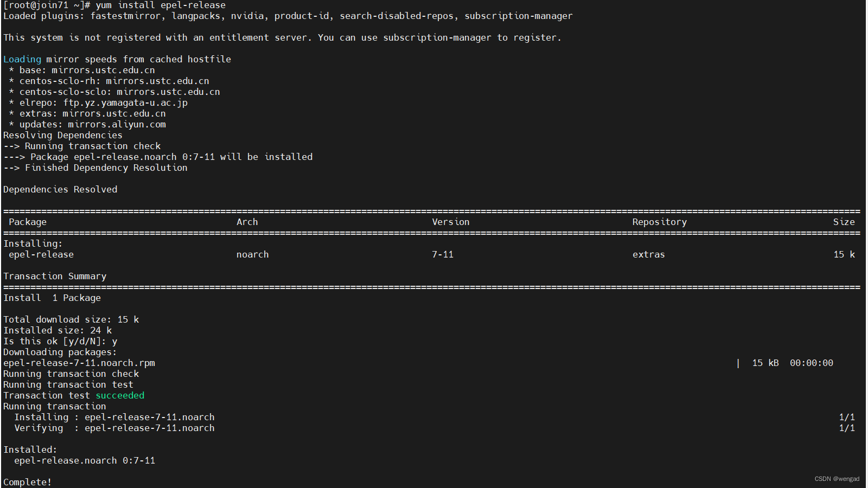Click the 'Arch' column header

pos(247,222)
